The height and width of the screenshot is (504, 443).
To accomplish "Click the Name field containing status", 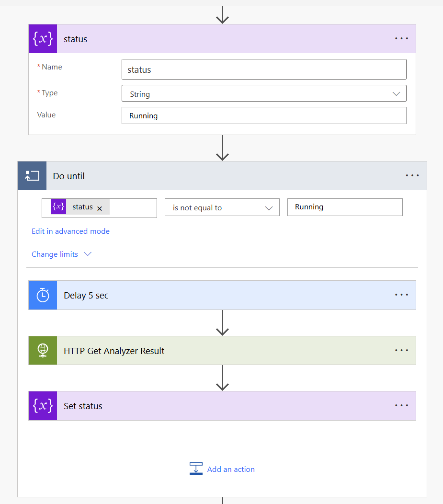I will point(264,69).
